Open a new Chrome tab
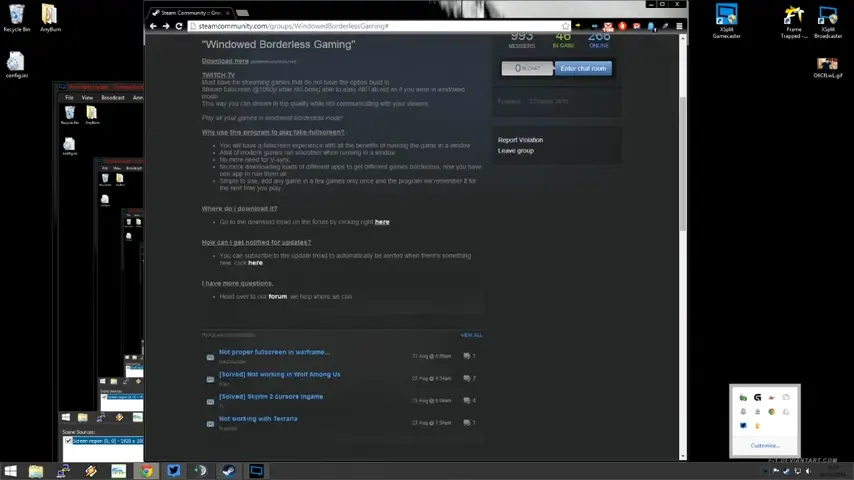Image resolution: width=854 pixels, height=480 pixels. [242, 13]
